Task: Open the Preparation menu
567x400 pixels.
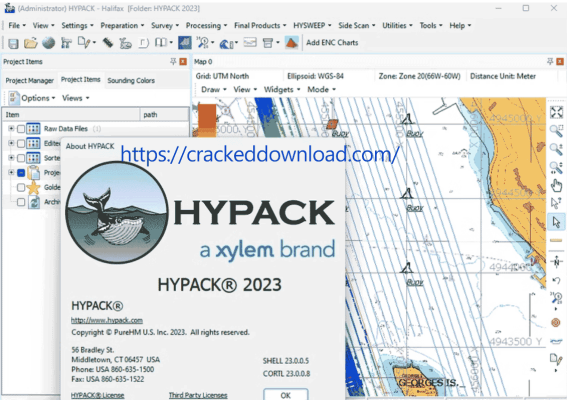Action: click(x=122, y=25)
